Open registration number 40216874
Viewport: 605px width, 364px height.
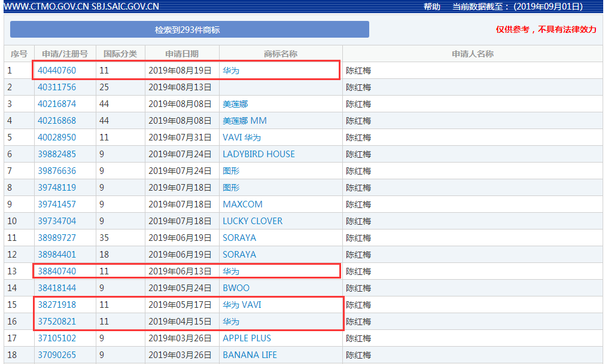coord(57,104)
